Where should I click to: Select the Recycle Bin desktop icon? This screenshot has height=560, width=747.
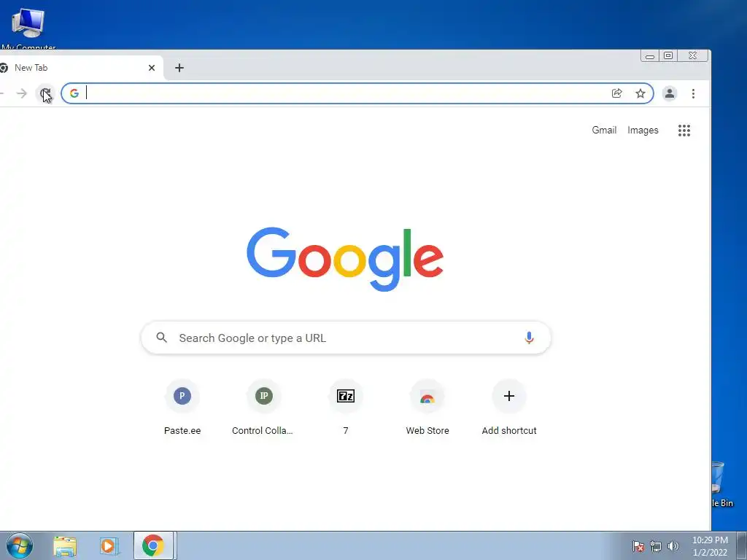pyautogui.click(x=721, y=484)
